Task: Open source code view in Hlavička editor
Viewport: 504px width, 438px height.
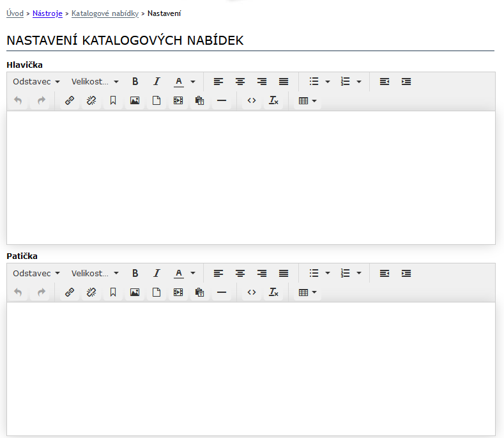Action: [252, 100]
